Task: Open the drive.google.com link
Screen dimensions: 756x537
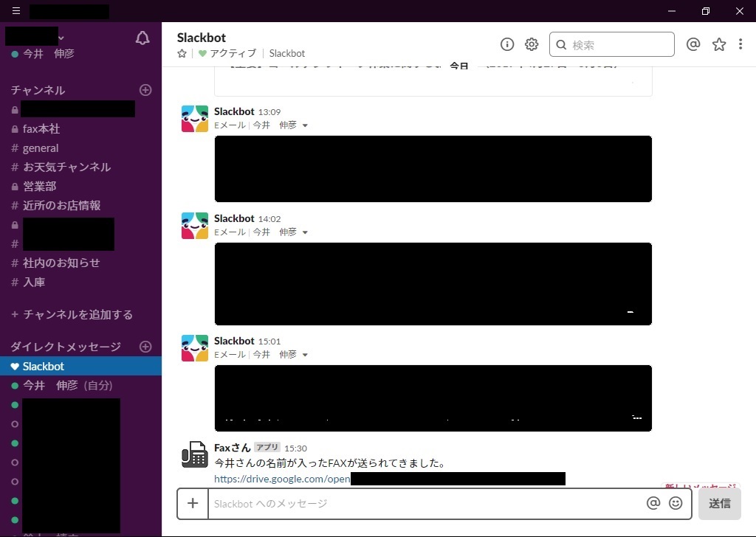Action: 282,479
